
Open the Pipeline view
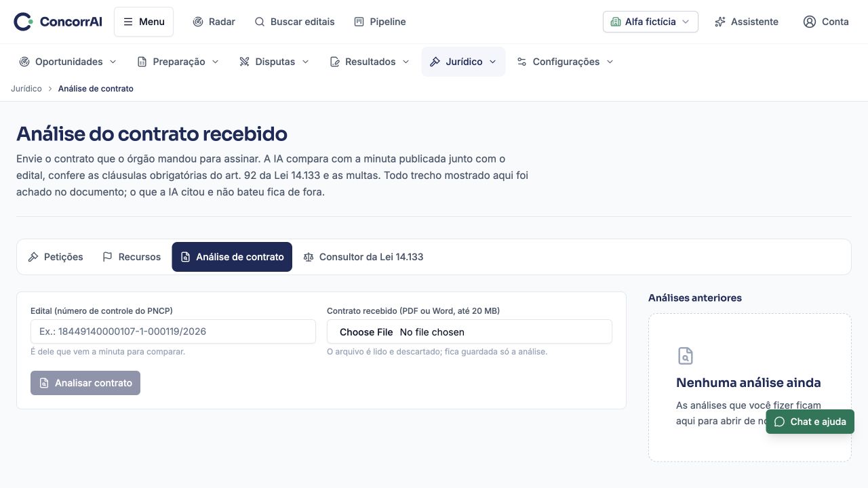380,22
